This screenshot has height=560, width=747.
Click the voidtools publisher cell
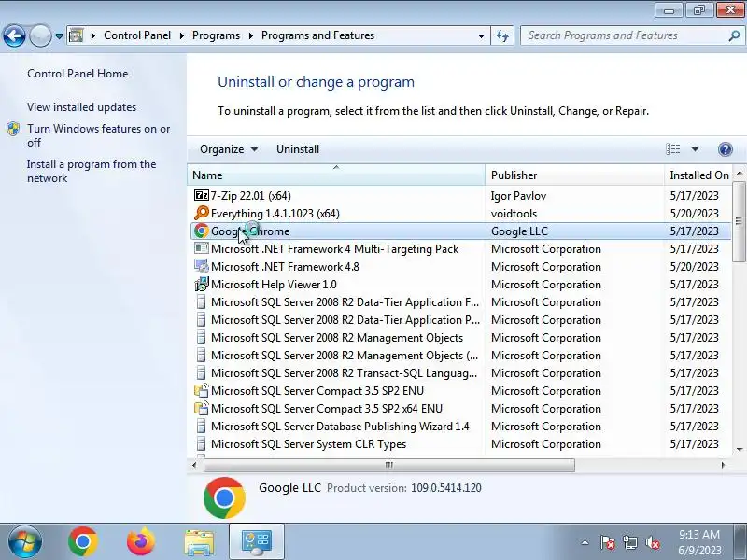tap(514, 214)
